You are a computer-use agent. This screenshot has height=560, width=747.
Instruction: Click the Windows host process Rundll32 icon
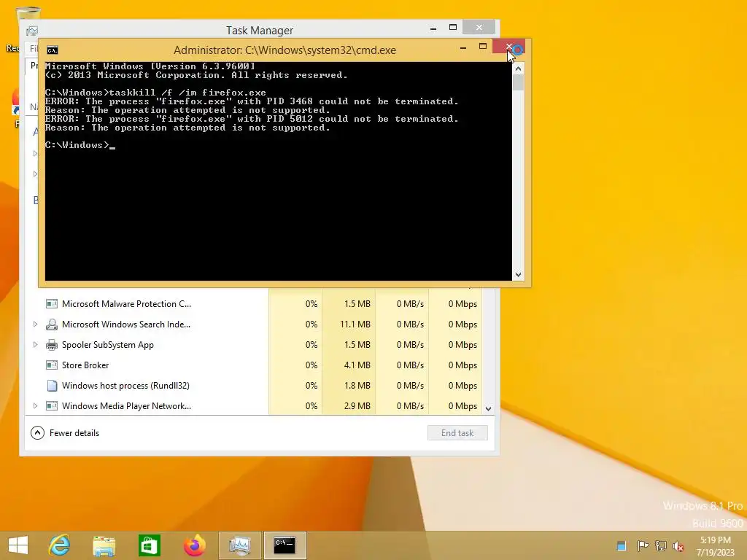52,386
